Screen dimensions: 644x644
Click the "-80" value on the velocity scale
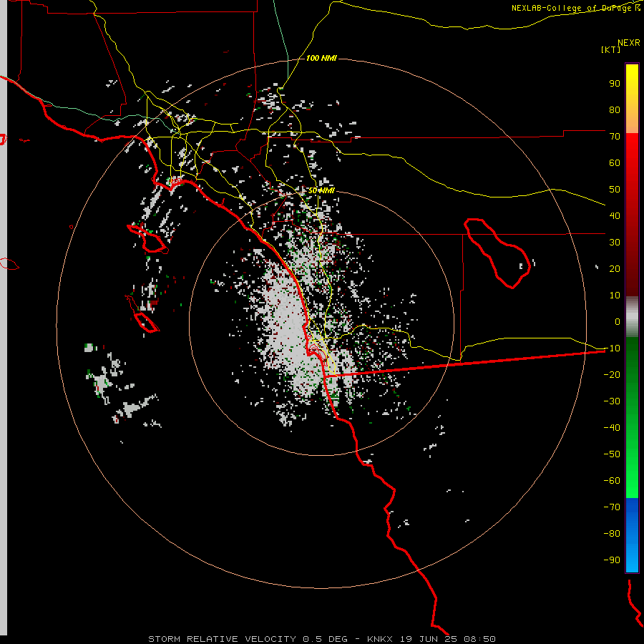pos(612,534)
